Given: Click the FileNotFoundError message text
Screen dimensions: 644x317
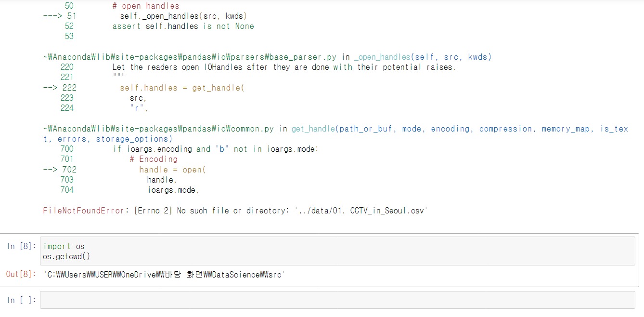Looking at the screenshot, I should (x=235, y=211).
